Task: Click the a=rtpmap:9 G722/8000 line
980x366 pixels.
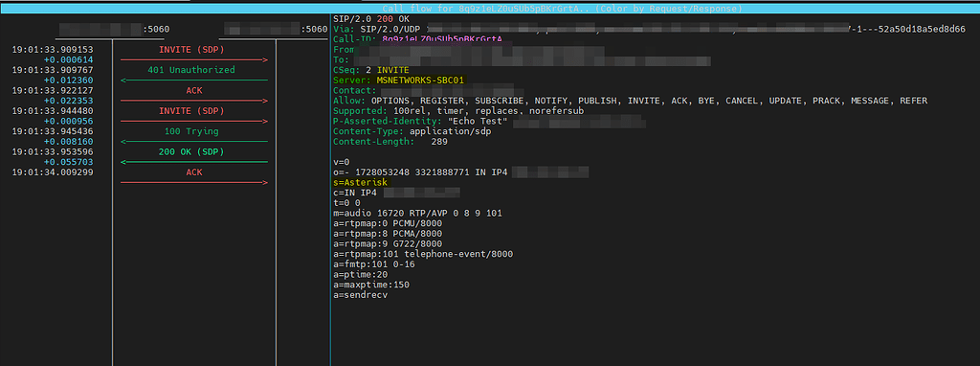Action: (388, 244)
